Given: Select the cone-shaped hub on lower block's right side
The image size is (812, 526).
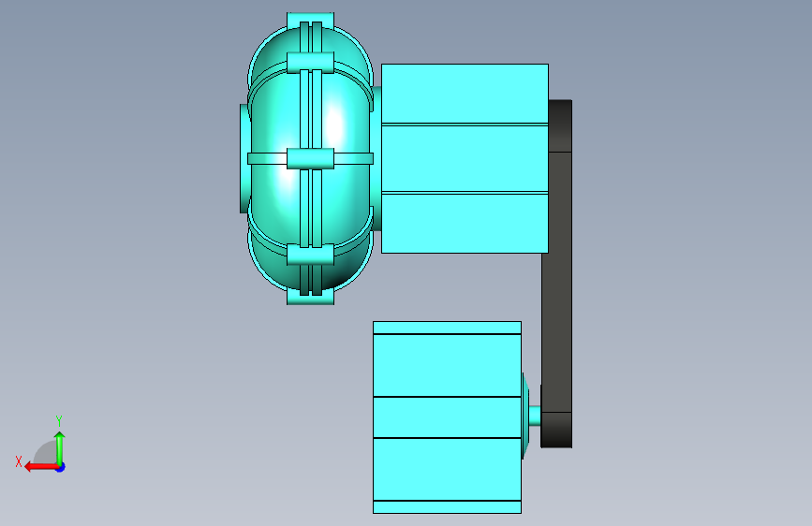Looking at the screenshot, I should [525, 416].
